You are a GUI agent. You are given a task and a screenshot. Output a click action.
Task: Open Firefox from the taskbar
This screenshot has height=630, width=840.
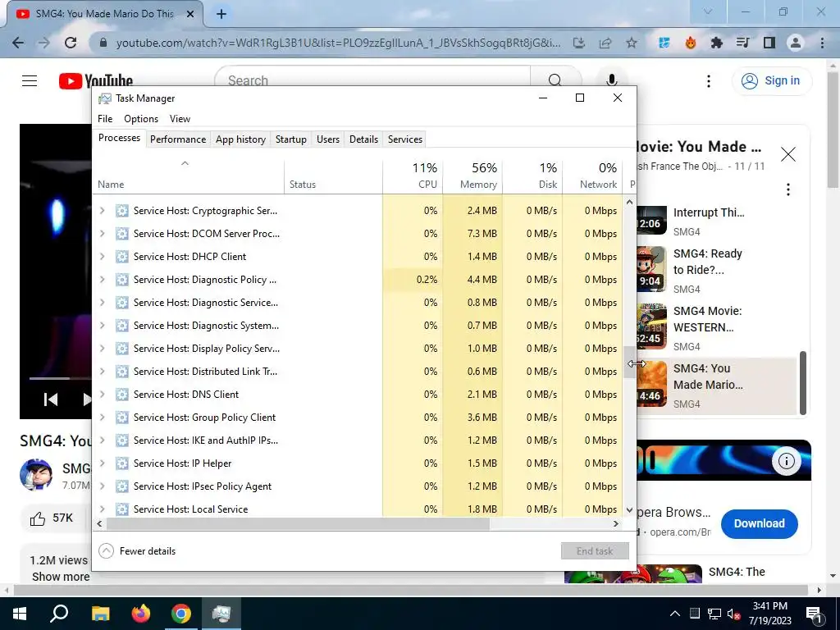tap(141, 614)
